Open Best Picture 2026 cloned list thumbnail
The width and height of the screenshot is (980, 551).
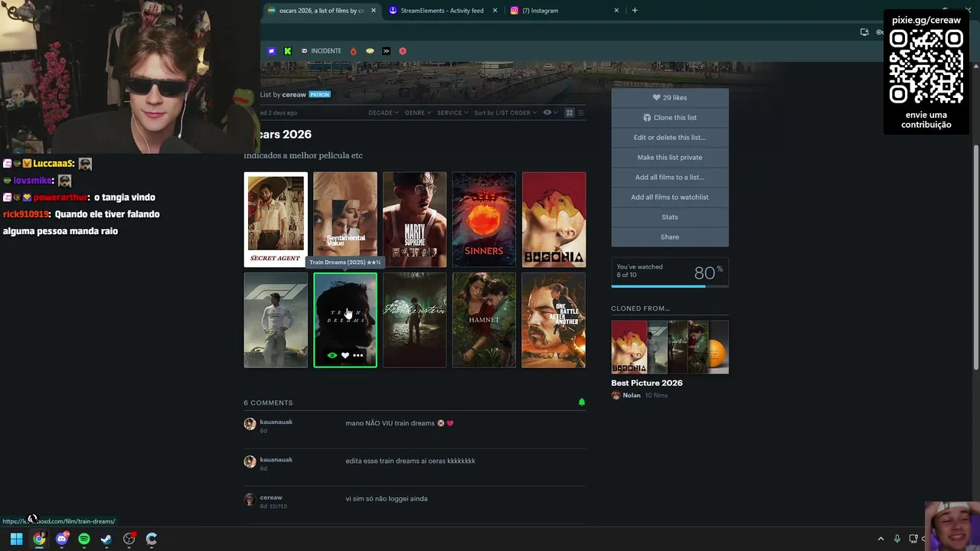[x=670, y=347]
